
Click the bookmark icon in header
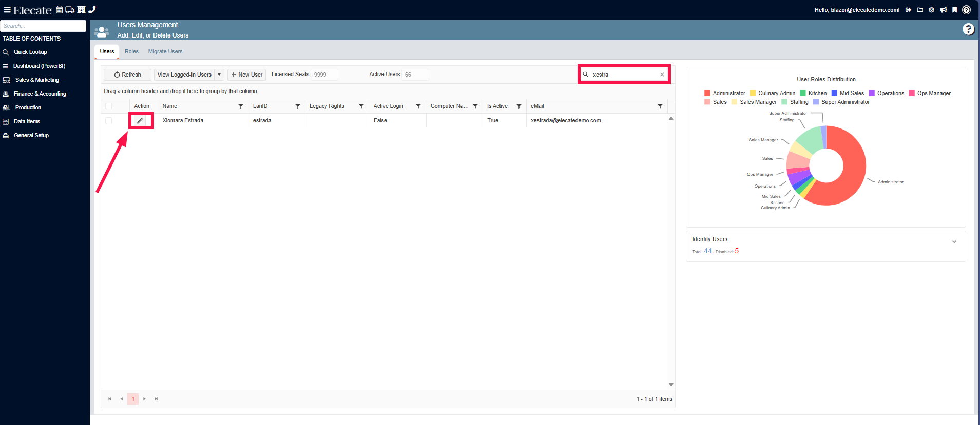pyautogui.click(x=954, y=10)
